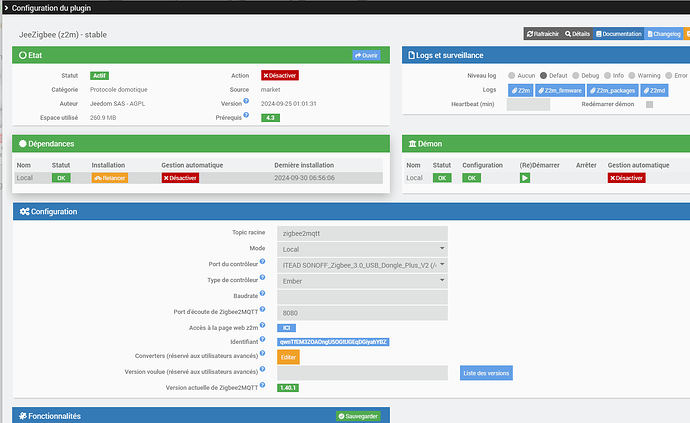Click Relancer to reinstall dependencies
690x423 pixels.
(x=110, y=178)
